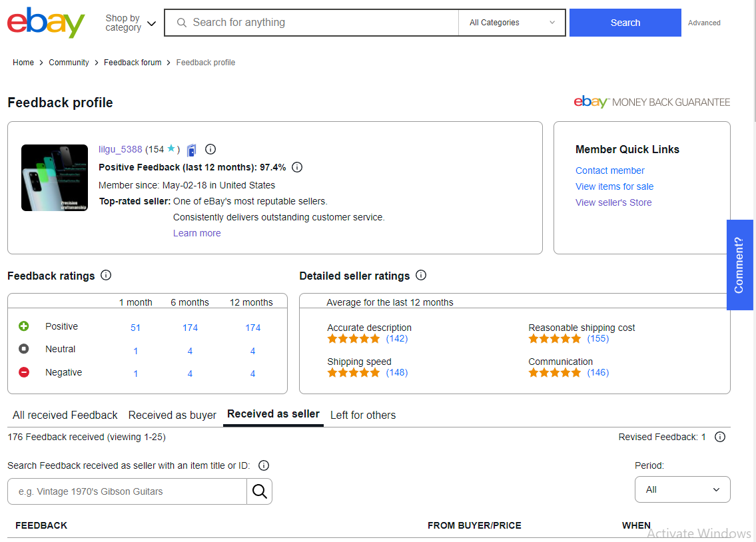This screenshot has width=756, height=542.
Task: Click the Communication star rating
Action: click(x=554, y=372)
